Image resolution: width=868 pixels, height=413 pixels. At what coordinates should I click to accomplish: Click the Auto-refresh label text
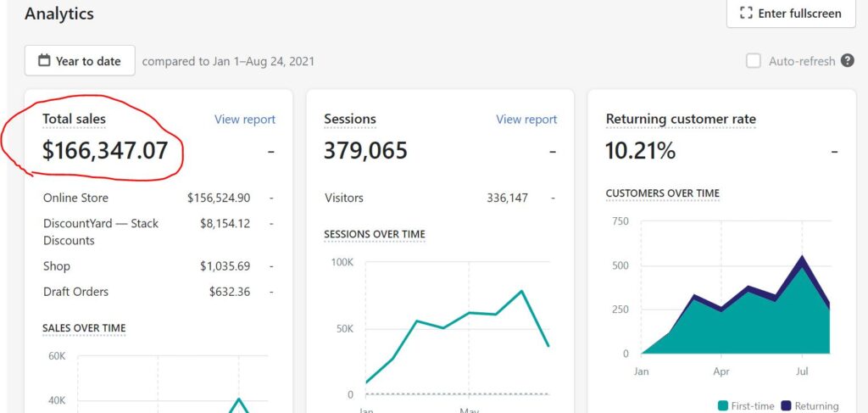pyautogui.click(x=802, y=61)
